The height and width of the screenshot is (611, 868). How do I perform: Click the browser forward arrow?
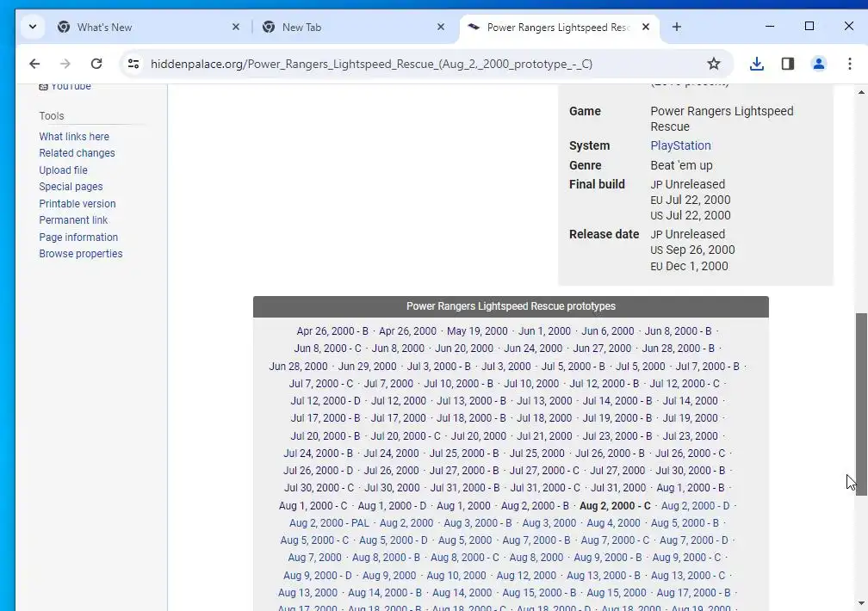tap(65, 64)
